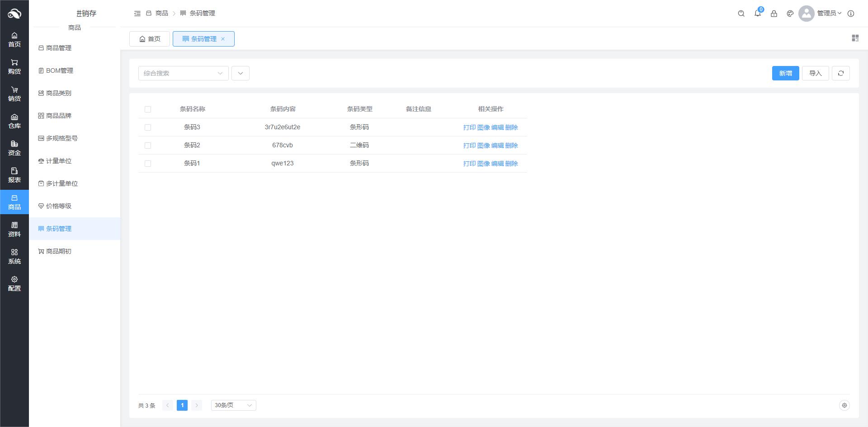868x427 pixels.
Task: Open the 仓库 warehouse module in sidebar
Action: (x=14, y=121)
